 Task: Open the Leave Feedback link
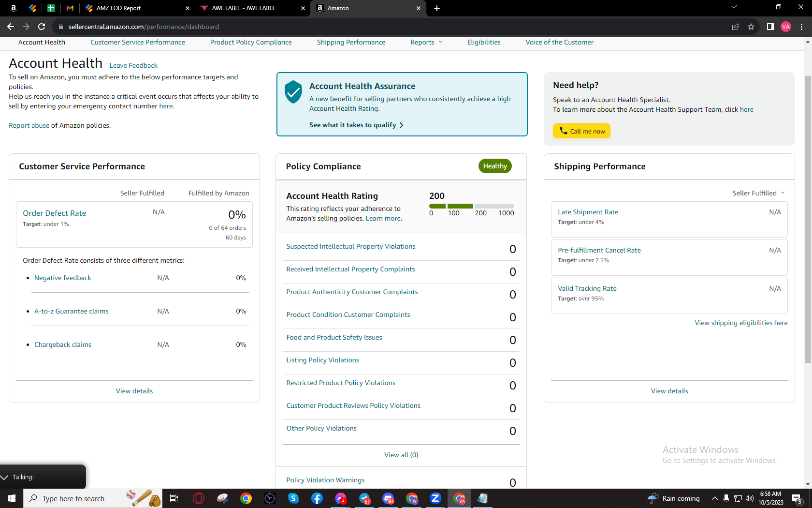[x=133, y=65]
